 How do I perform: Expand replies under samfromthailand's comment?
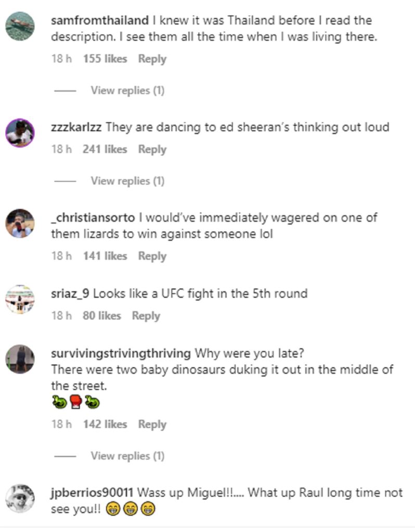pos(127,90)
